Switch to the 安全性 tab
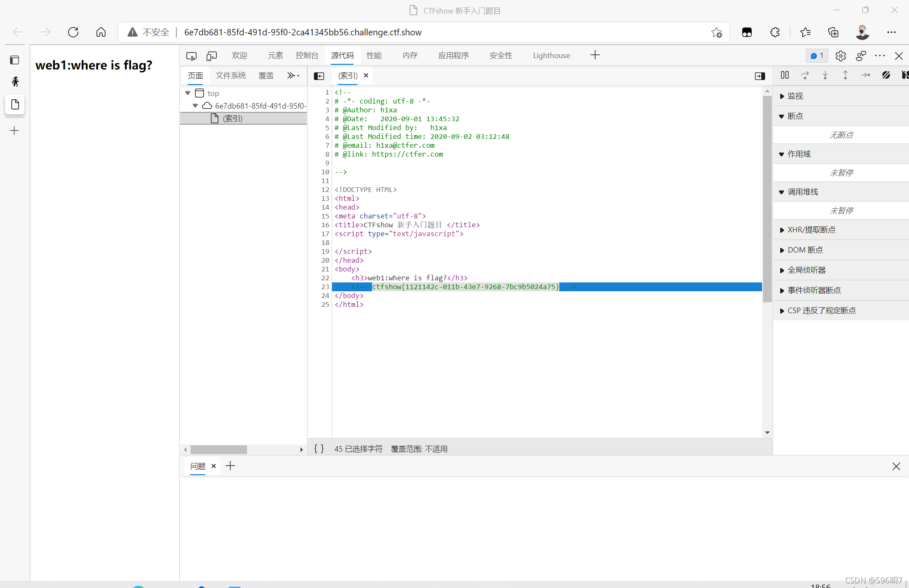The image size is (909, 588). point(501,56)
